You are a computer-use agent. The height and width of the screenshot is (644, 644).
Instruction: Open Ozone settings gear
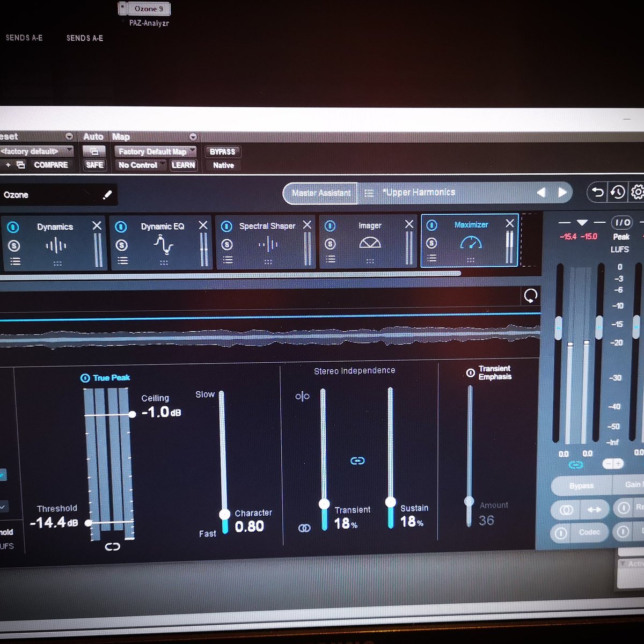click(x=638, y=192)
